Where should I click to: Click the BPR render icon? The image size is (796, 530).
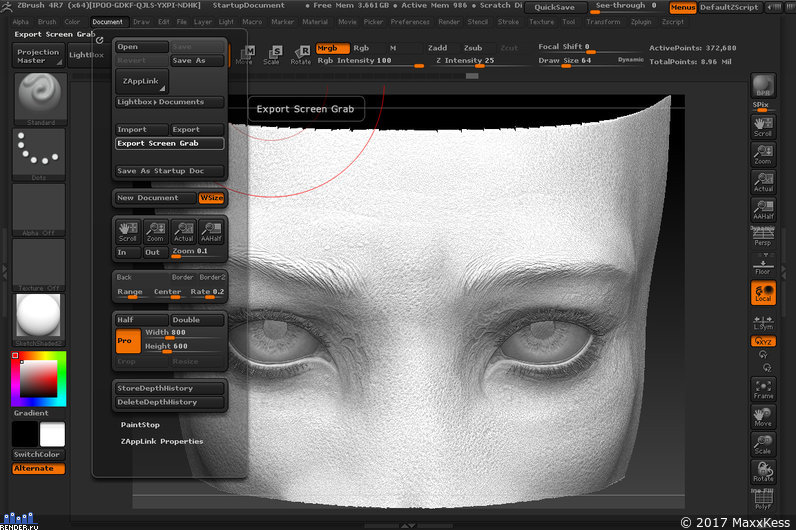[x=763, y=86]
